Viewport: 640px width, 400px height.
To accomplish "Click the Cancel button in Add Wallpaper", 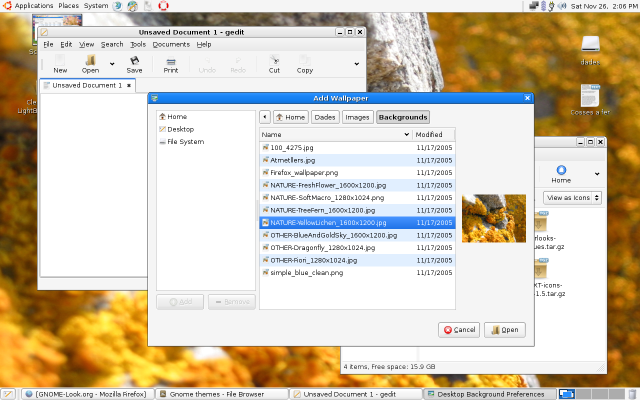I will 459,330.
